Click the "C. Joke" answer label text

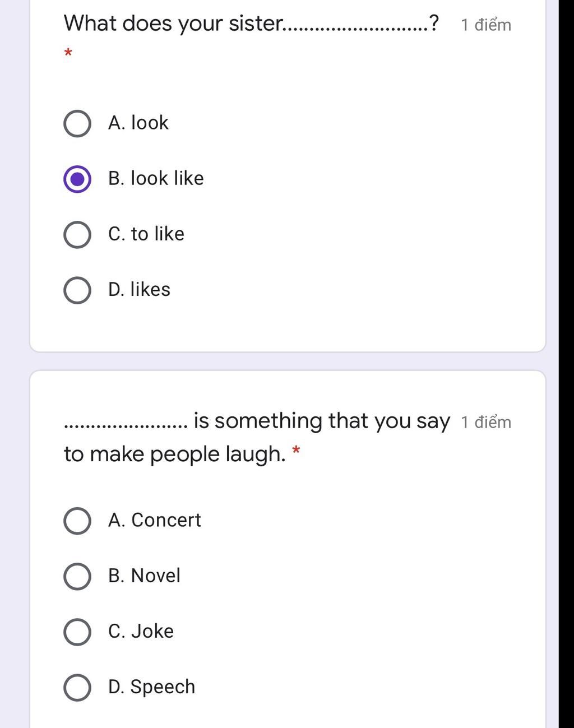(x=141, y=632)
